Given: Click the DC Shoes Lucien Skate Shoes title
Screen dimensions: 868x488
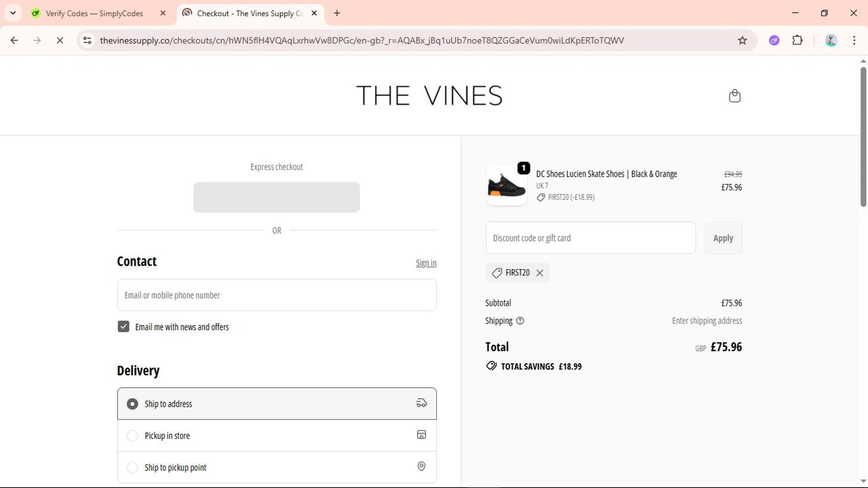Looking at the screenshot, I should point(606,174).
